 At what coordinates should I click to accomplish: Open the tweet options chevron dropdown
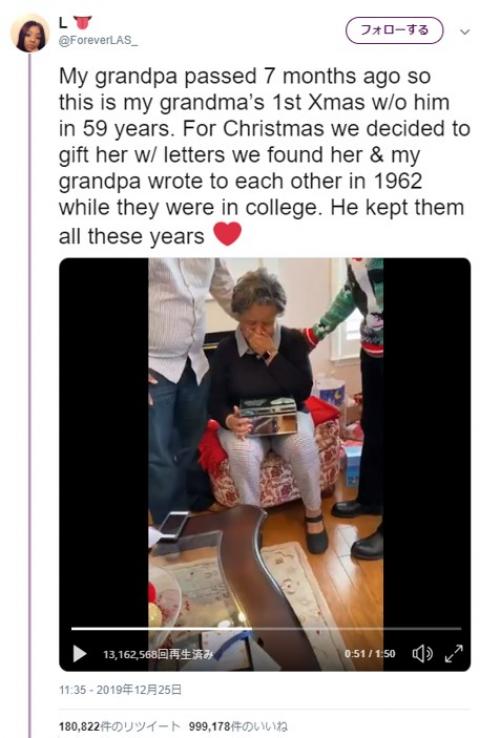(465, 32)
